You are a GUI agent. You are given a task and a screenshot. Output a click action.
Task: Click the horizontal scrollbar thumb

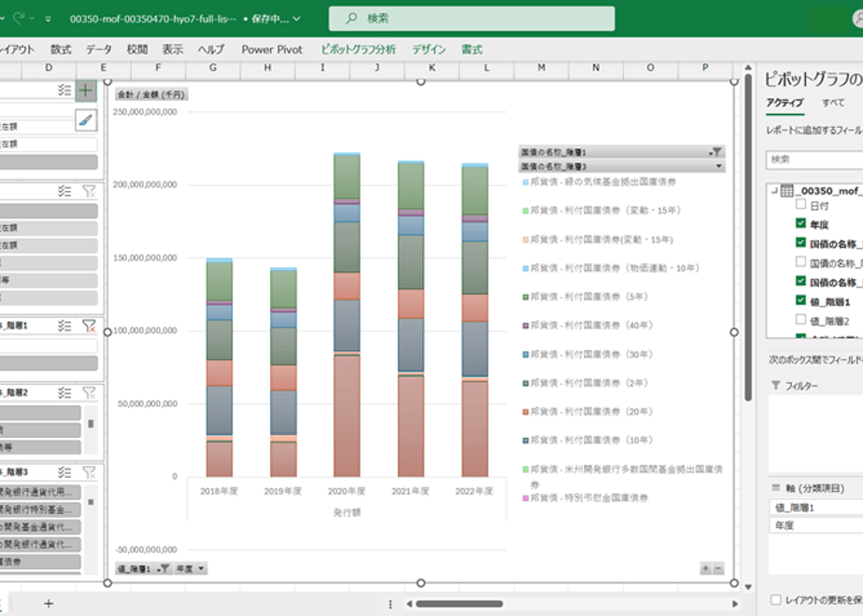click(459, 603)
